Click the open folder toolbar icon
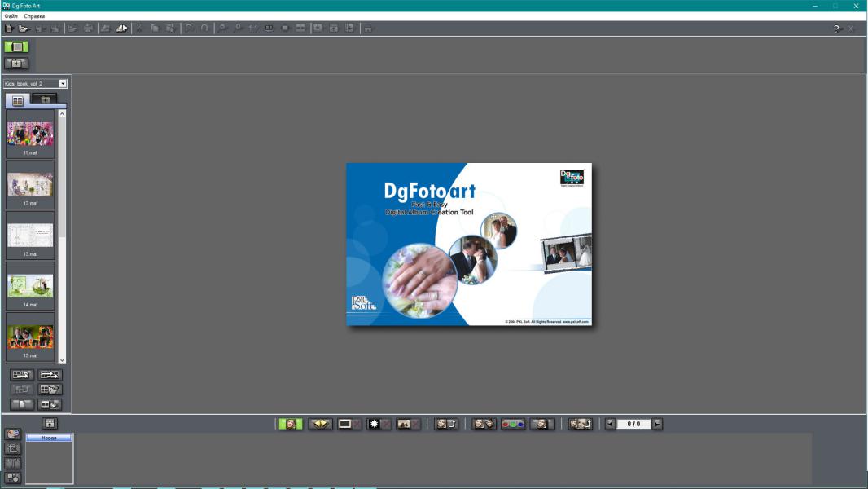Viewport: 868px width, 489px height. 24,29
